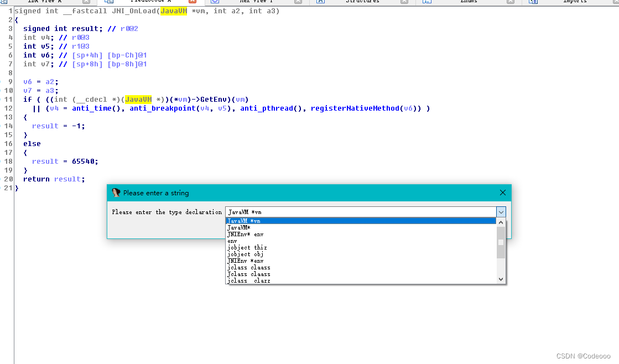Switch to the Structures tab
The height and width of the screenshot is (364, 619).
click(362, 2)
